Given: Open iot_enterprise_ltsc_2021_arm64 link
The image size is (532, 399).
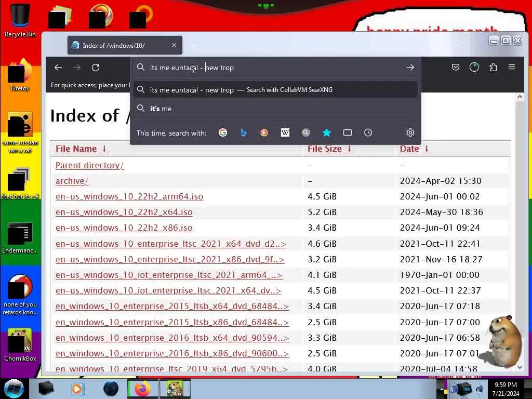Looking at the screenshot, I should point(169,275).
